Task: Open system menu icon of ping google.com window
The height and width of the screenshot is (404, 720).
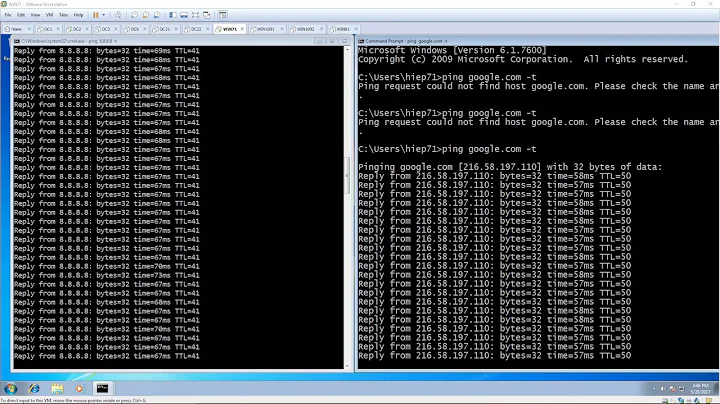Action: point(361,41)
